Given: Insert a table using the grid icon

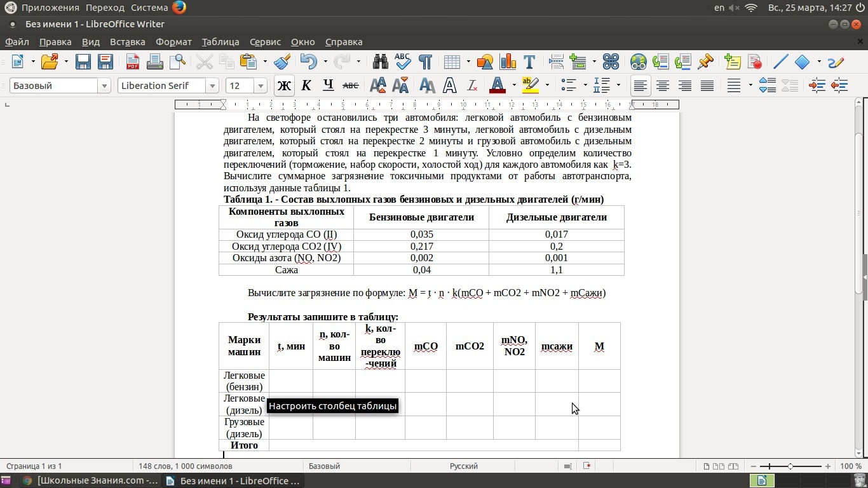Looking at the screenshot, I should coord(452,62).
